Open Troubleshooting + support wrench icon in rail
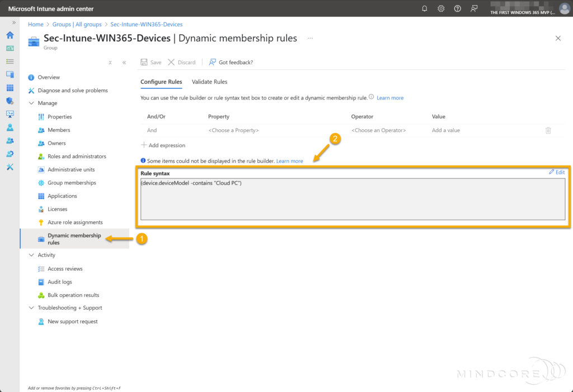The height and width of the screenshot is (392, 573). point(10,167)
